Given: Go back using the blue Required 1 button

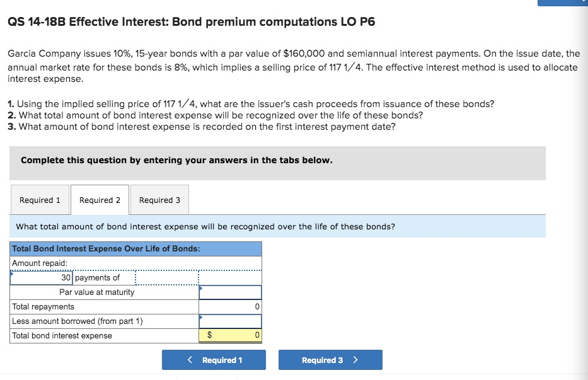Looking at the screenshot, I should pyautogui.click(x=214, y=360).
